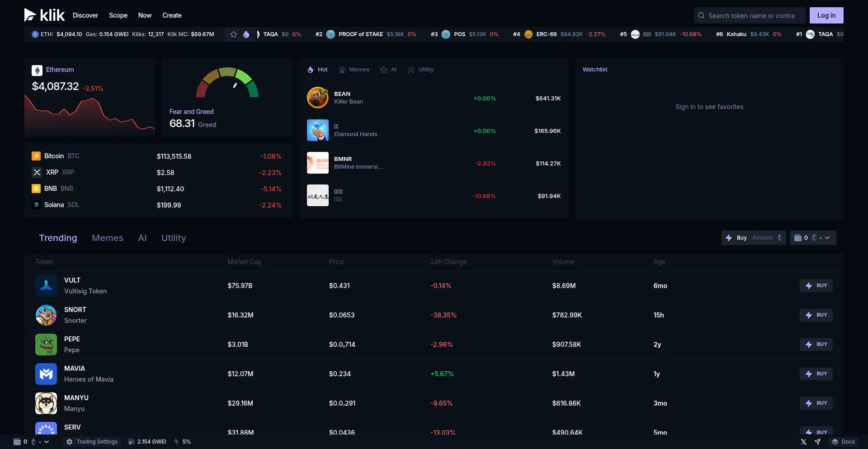This screenshot has width=868, height=449.
Task: Click the Fear and Greed gauge
Action: tap(227, 83)
